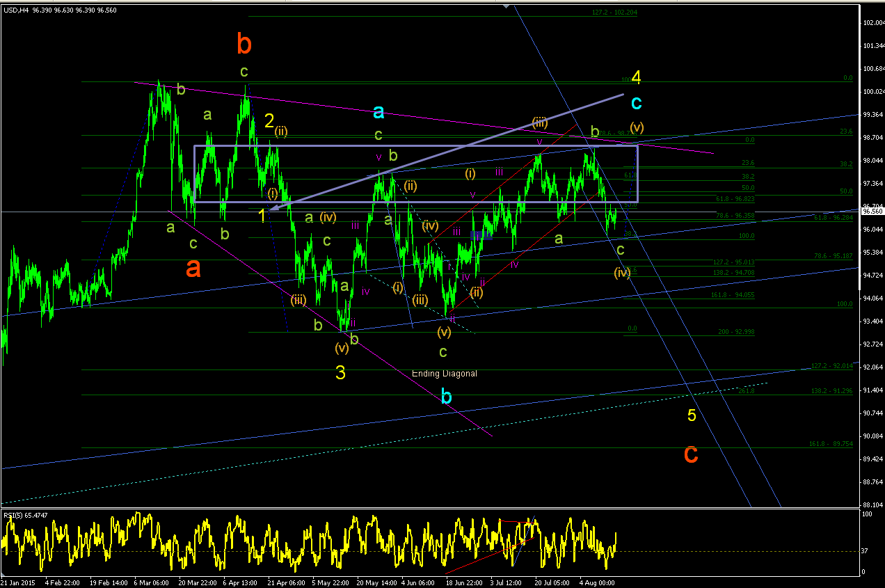
Task: Click '20 Mar 22:00' on the time axis
Action: pyautogui.click(x=197, y=582)
